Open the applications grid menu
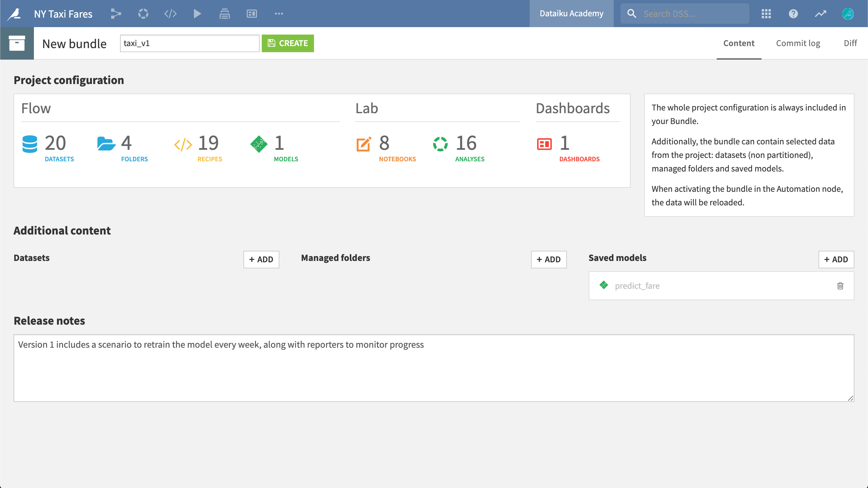The height and width of the screenshot is (488, 868). point(766,14)
